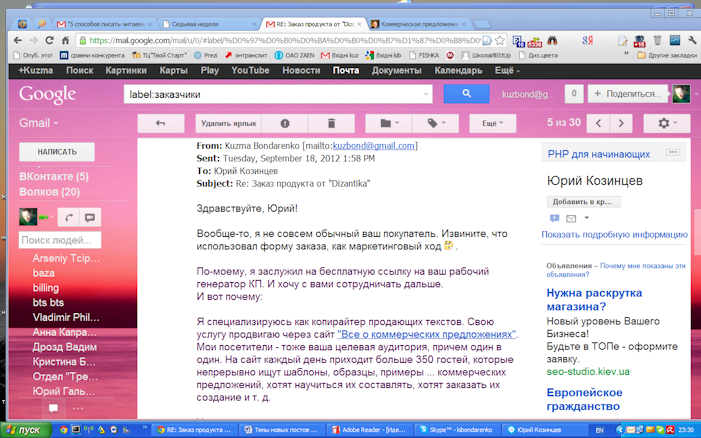Switch to '5 способов писать' tab
Screen dimensions: 701x438
[104, 24]
